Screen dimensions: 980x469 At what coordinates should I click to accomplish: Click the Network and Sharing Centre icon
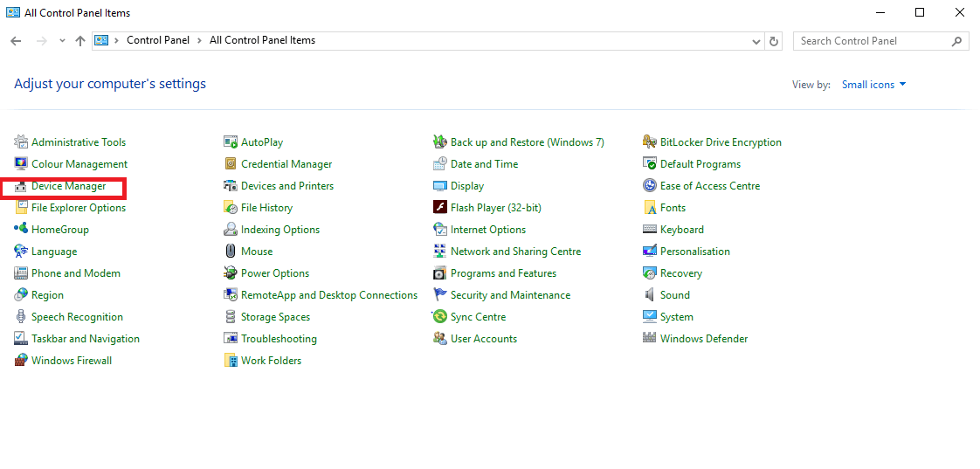(x=440, y=252)
